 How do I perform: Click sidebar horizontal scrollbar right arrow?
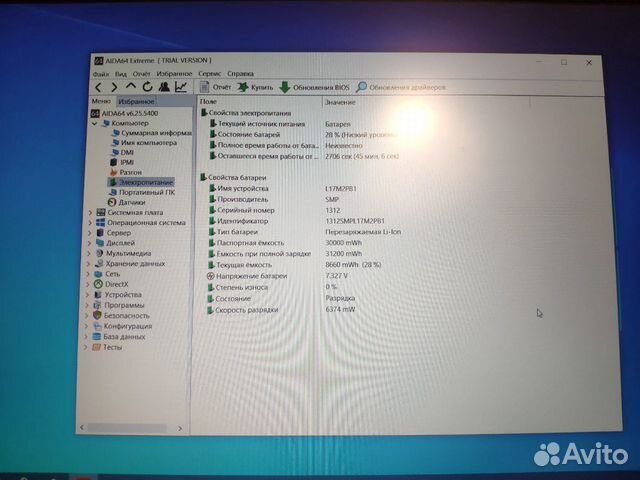click(x=180, y=428)
